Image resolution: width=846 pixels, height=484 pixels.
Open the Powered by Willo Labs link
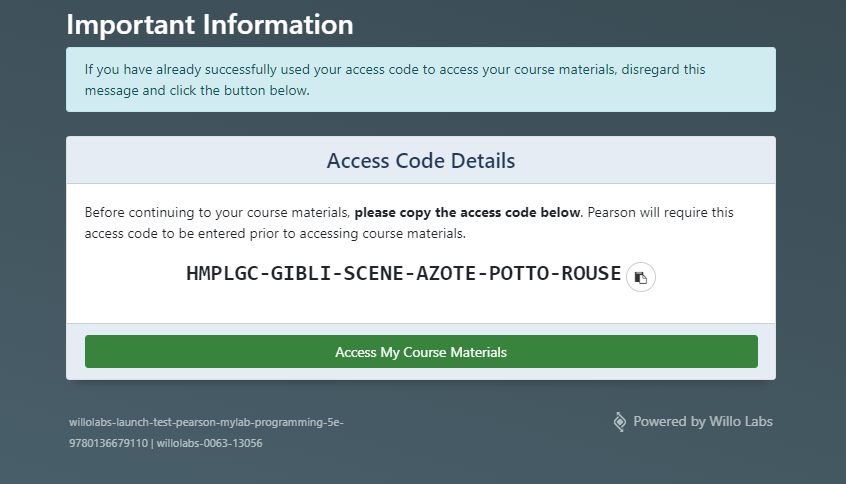(702, 422)
